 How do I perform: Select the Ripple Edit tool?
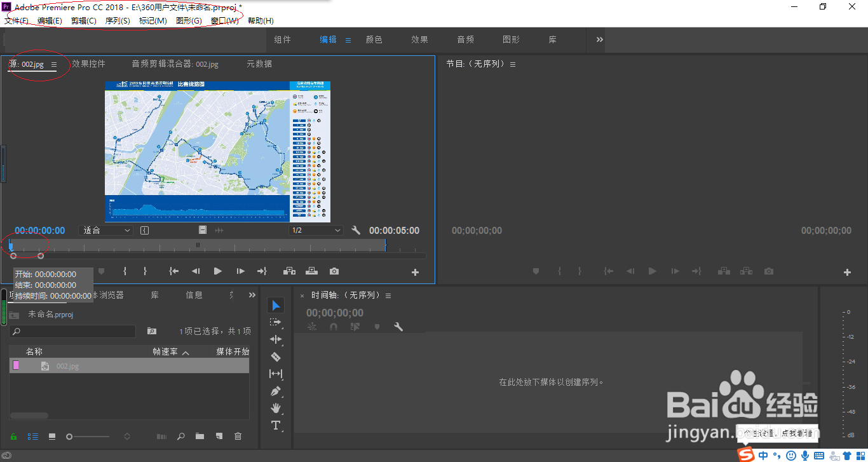click(276, 339)
